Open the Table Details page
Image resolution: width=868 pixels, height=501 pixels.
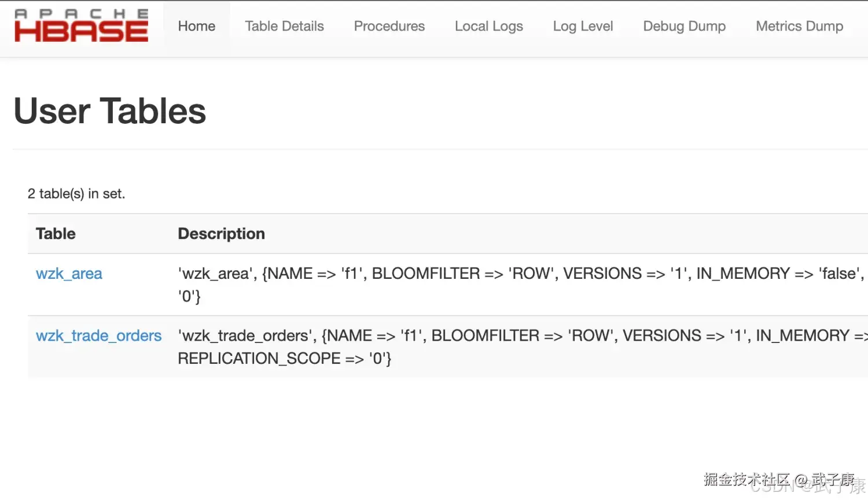[x=284, y=27]
